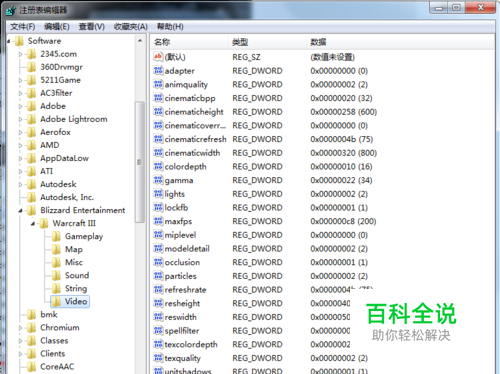Expand the Adobe Lightroom key

tap(20, 119)
